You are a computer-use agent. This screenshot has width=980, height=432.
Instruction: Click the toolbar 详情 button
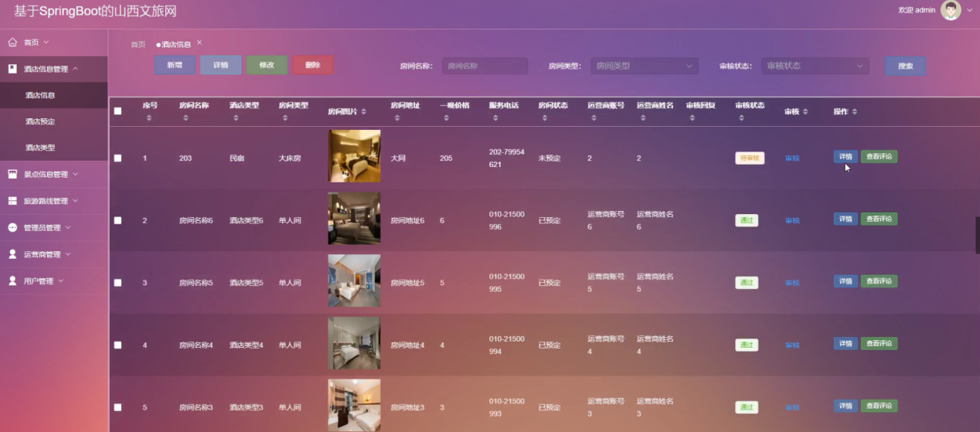point(221,65)
